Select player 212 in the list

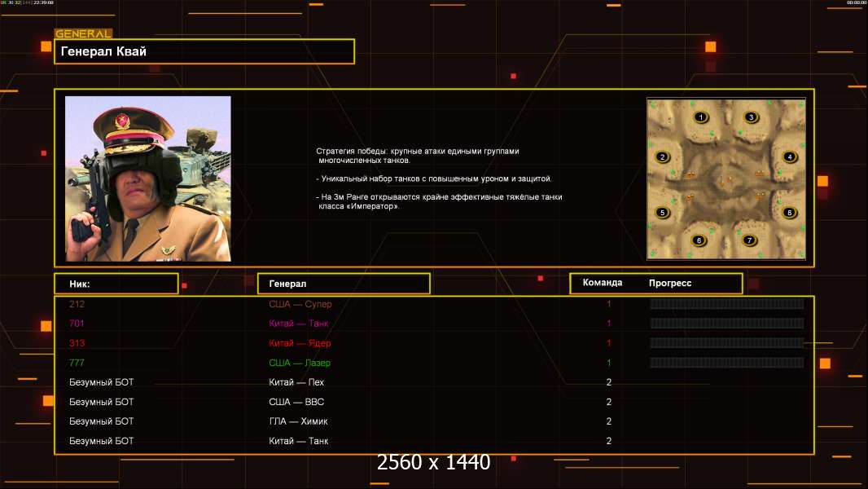77,304
